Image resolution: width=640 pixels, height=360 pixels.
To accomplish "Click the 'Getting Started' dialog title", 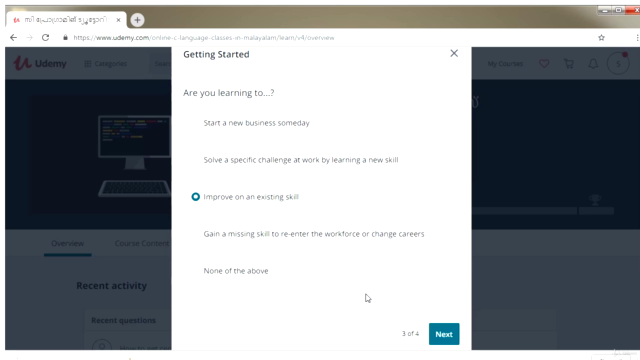I will pos(216,54).
